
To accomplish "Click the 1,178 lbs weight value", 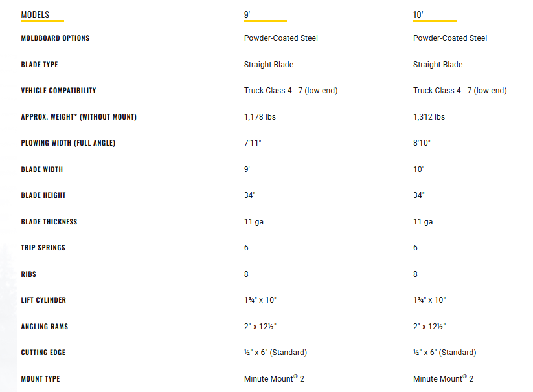I will pos(260,117).
